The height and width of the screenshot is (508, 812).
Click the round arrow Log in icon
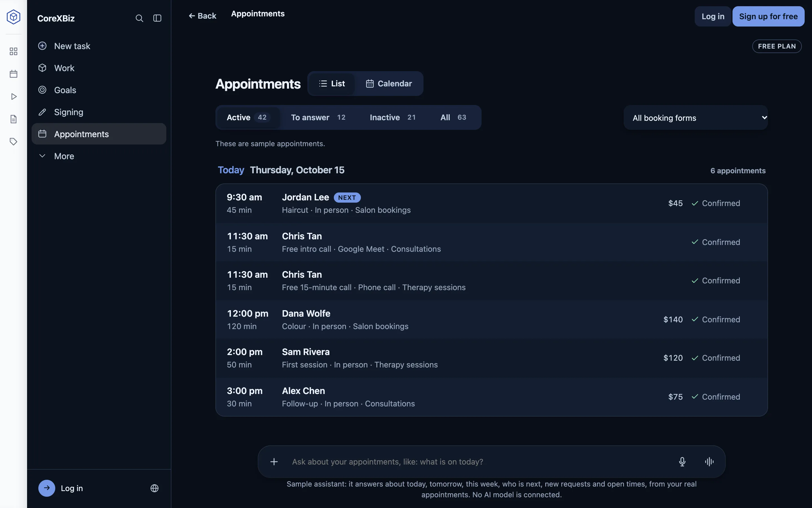click(x=47, y=488)
